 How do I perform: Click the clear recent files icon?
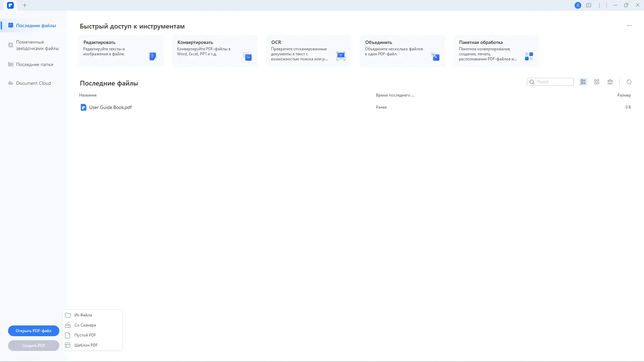tap(610, 82)
